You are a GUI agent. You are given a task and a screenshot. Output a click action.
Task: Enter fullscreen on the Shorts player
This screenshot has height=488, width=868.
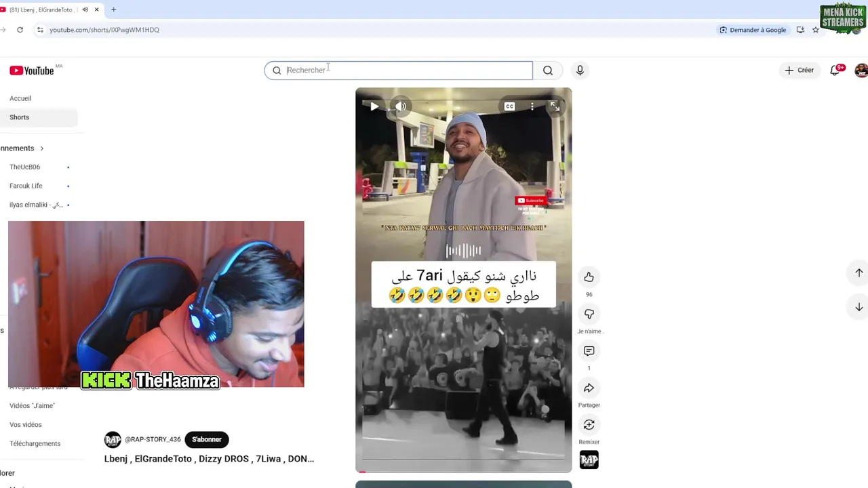point(555,106)
